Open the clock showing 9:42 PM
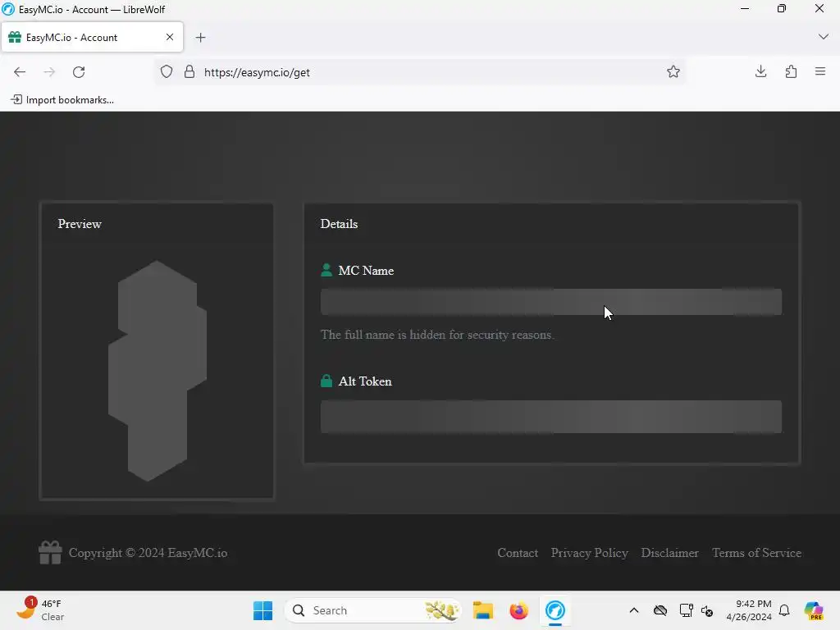Screen dimensions: 840x630 pyautogui.click(x=749, y=610)
